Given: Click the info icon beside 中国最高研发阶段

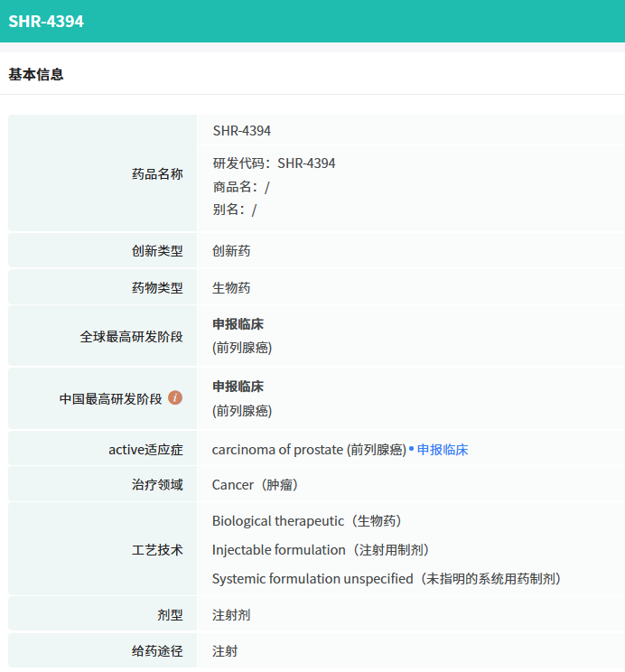Looking at the screenshot, I should pos(175,397).
